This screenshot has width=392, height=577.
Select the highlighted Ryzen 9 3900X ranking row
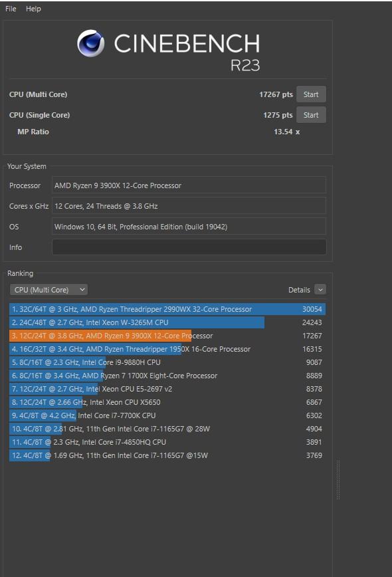(x=167, y=336)
